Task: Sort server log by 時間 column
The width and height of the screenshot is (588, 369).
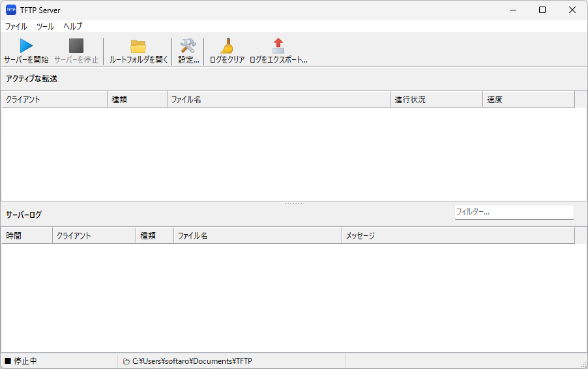Action: tap(27, 236)
